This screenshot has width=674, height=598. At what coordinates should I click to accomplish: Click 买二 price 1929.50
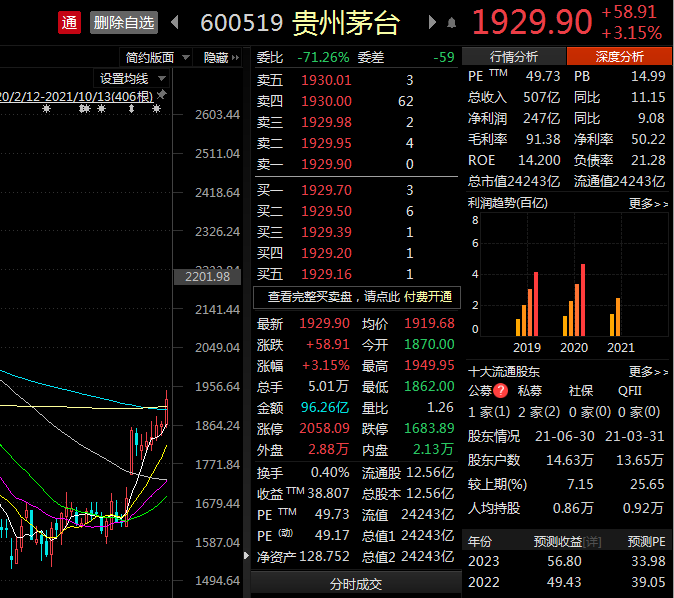(326, 211)
